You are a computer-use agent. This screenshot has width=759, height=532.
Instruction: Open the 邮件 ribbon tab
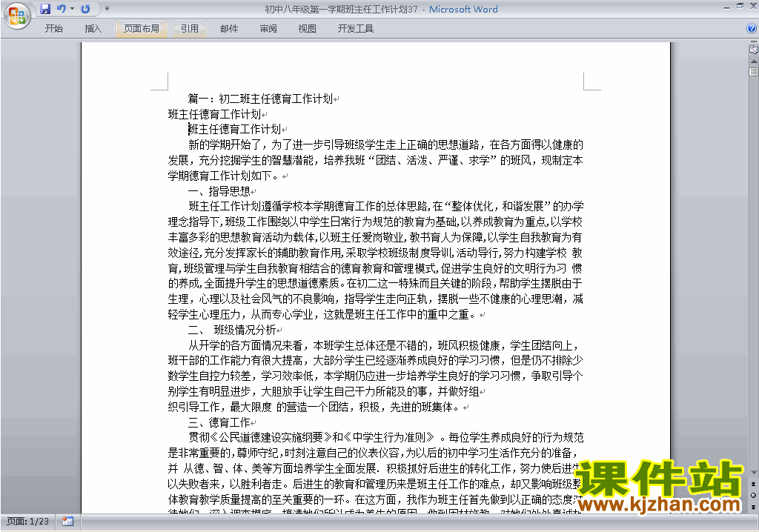click(x=229, y=29)
